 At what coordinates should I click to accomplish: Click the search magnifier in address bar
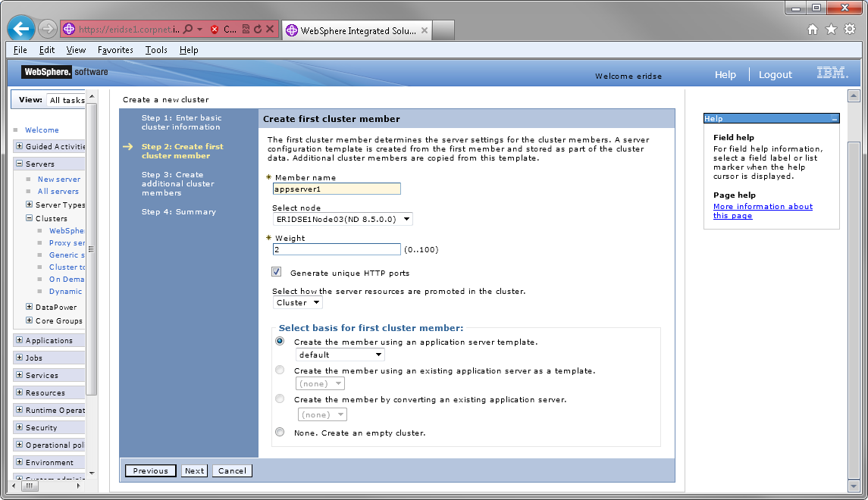[x=188, y=30]
